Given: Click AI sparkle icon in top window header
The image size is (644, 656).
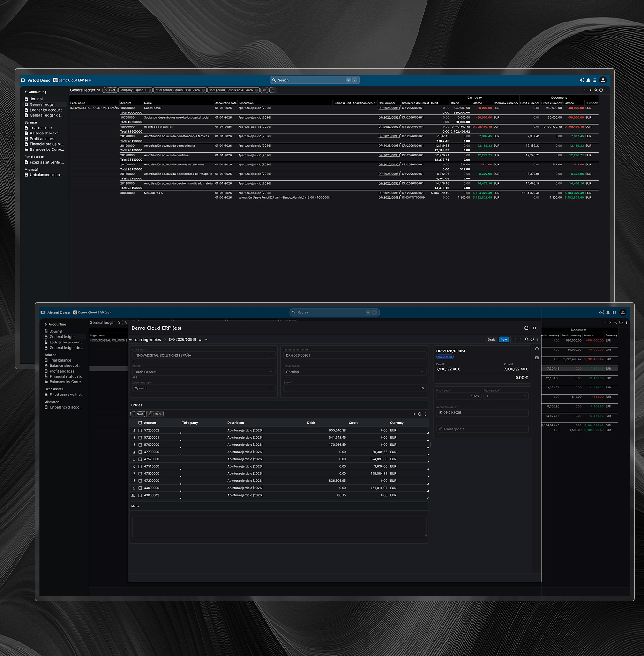Looking at the screenshot, I should (x=582, y=80).
